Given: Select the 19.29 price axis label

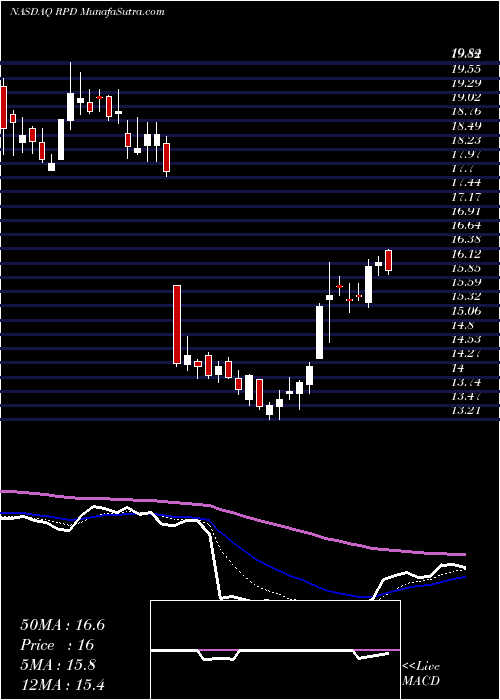Looking at the screenshot, I should point(466,83).
